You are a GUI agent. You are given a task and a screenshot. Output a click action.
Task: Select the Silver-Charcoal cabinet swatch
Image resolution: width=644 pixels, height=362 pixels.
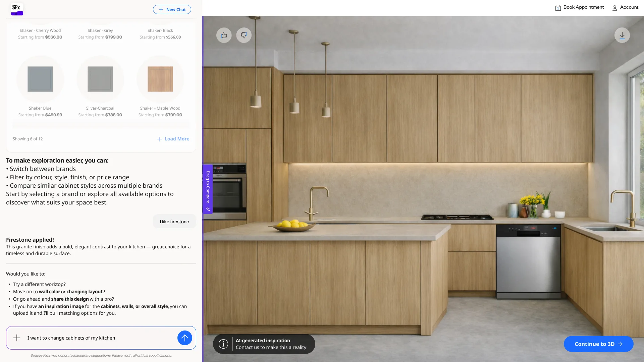pos(100,79)
